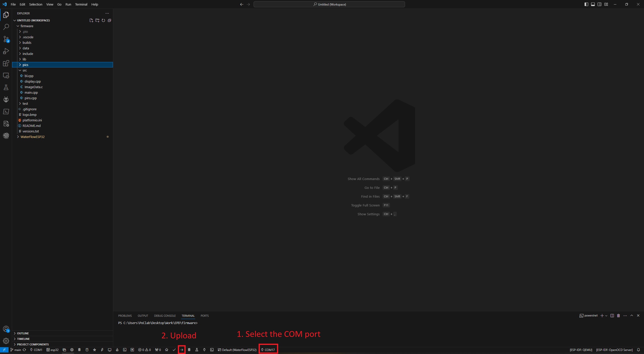Click the New File icon in Explorer
This screenshot has height=354, width=644.
91,20
